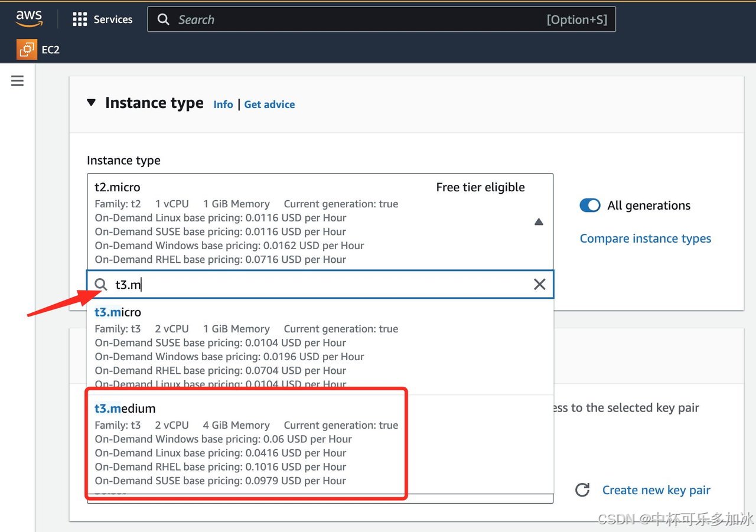
Task: Click the Instance type section heading
Action: pos(154,103)
